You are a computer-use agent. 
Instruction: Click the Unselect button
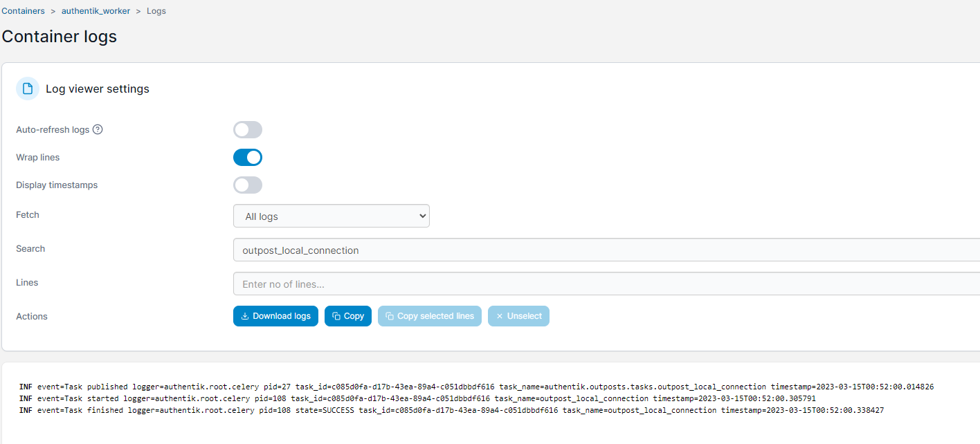pyautogui.click(x=518, y=316)
